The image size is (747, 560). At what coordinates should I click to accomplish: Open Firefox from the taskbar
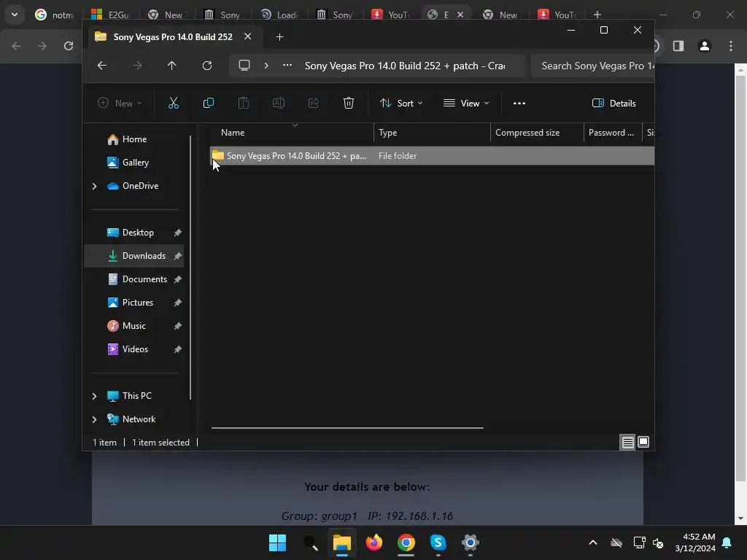tap(374, 542)
